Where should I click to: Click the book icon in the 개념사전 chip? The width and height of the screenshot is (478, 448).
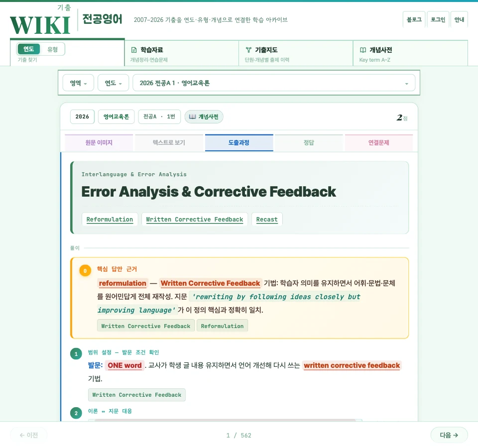tap(192, 116)
